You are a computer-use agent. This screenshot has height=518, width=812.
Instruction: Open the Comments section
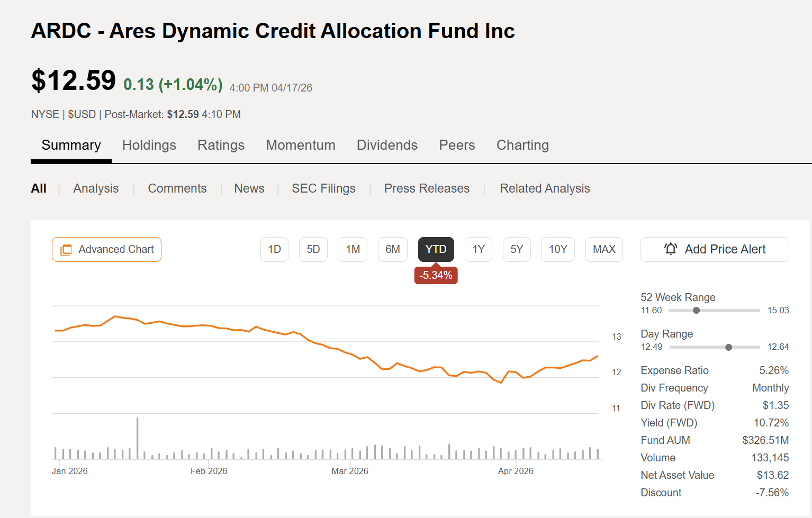coord(177,188)
